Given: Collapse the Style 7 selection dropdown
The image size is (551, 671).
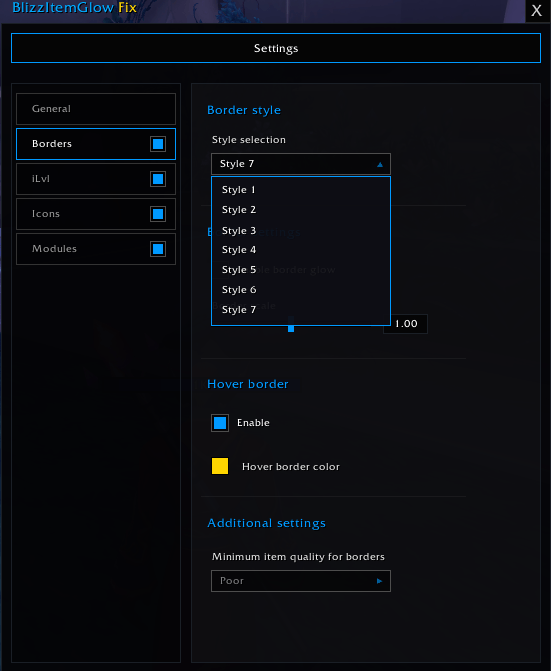Looking at the screenshot, I should 301,164.
